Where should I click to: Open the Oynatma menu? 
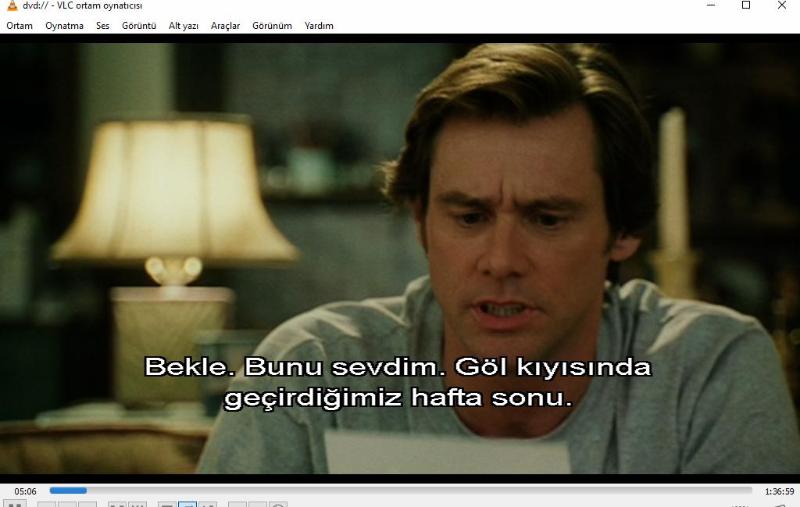point(64,26)
